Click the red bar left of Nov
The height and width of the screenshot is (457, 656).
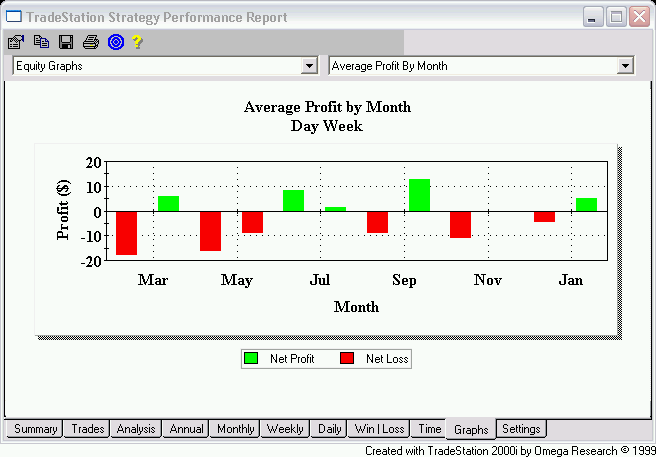point(460,225)
